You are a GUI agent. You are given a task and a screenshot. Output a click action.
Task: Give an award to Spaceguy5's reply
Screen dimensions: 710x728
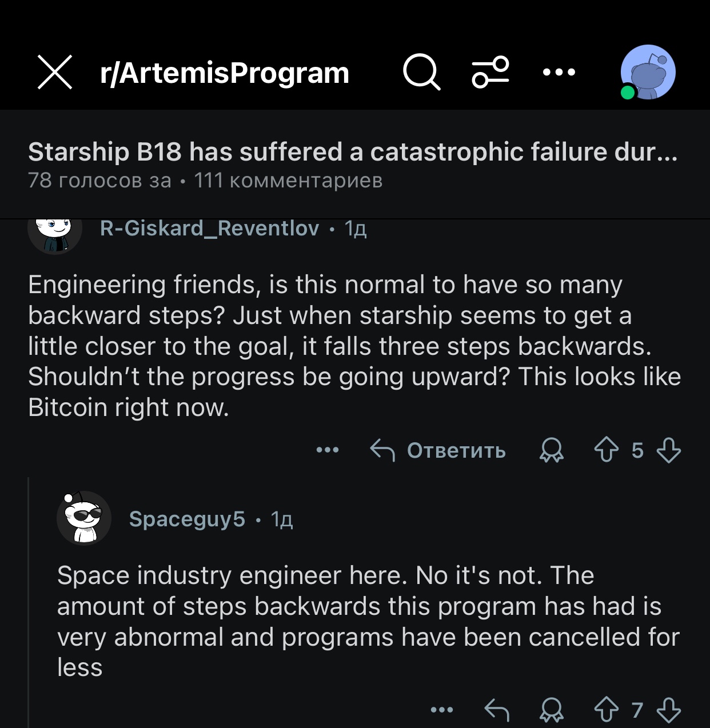552,710
